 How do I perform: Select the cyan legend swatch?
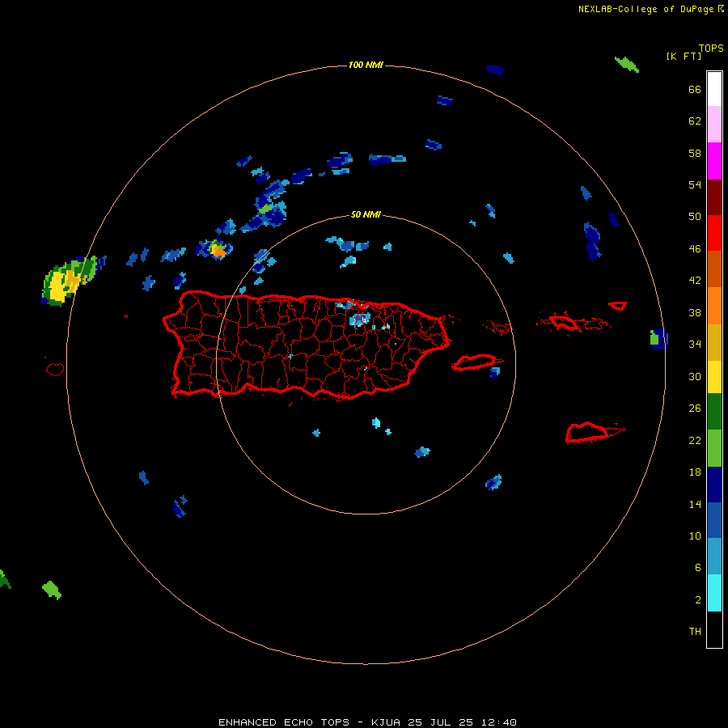click(x=714, y=593)
